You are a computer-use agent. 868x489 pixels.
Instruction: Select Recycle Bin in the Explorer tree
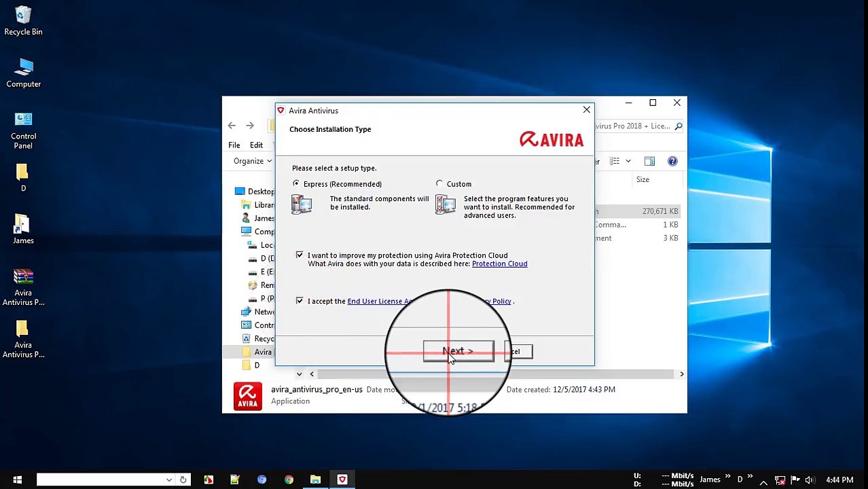[258, 338]
